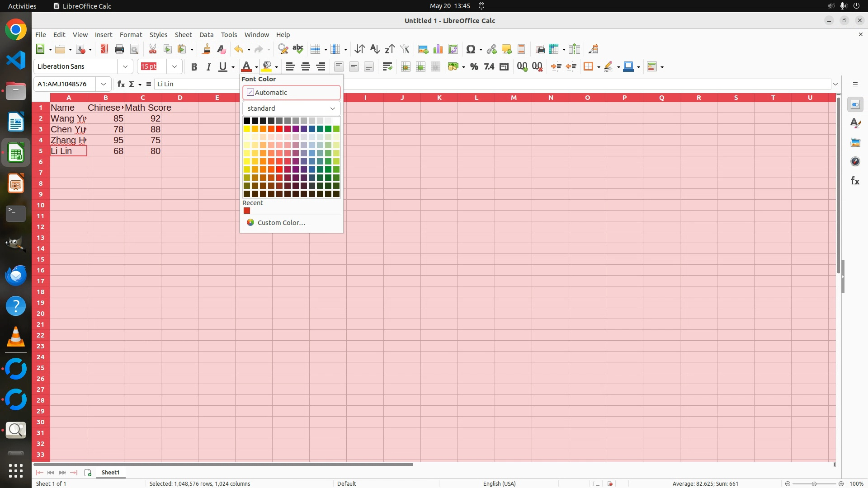Viewport: 868px width, 488px height.
Task: Toggle Wrap Text button
Action: tap(387, 67)
